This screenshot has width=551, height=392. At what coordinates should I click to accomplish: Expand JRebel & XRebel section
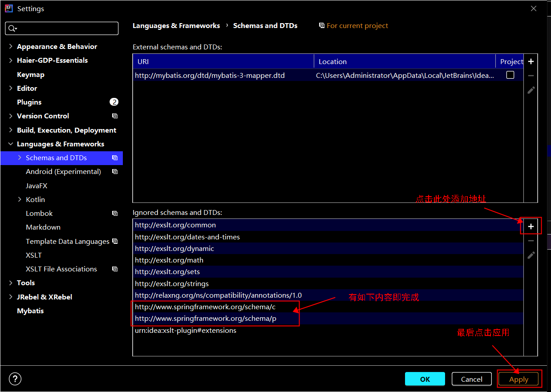click(11, 297)
